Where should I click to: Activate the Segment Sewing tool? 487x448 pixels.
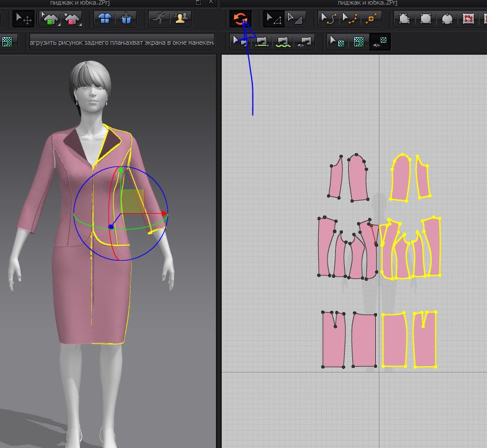pyautogui.click(x=262, y=42)
